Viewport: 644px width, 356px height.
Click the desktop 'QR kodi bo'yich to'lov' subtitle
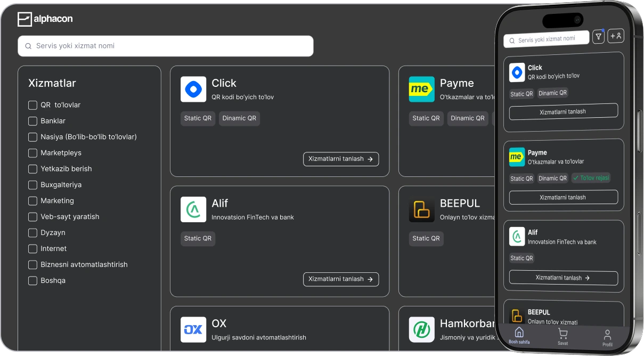(243, 97)
